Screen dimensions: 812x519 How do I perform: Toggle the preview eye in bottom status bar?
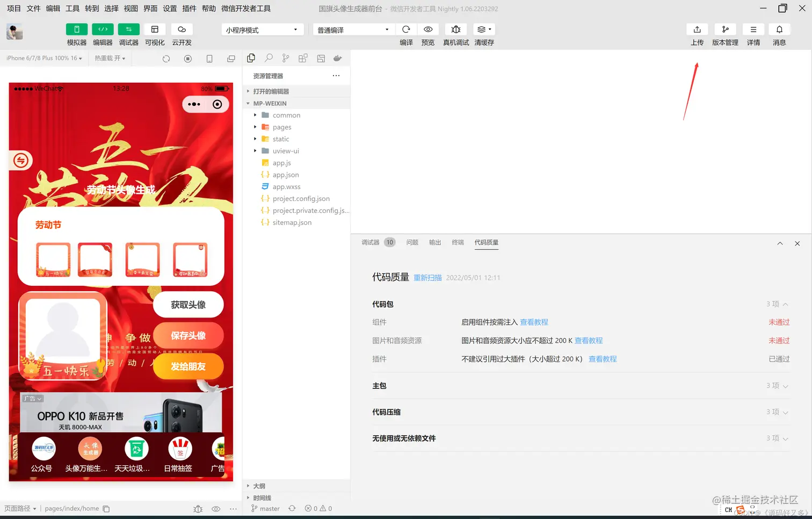coord(215,508)
